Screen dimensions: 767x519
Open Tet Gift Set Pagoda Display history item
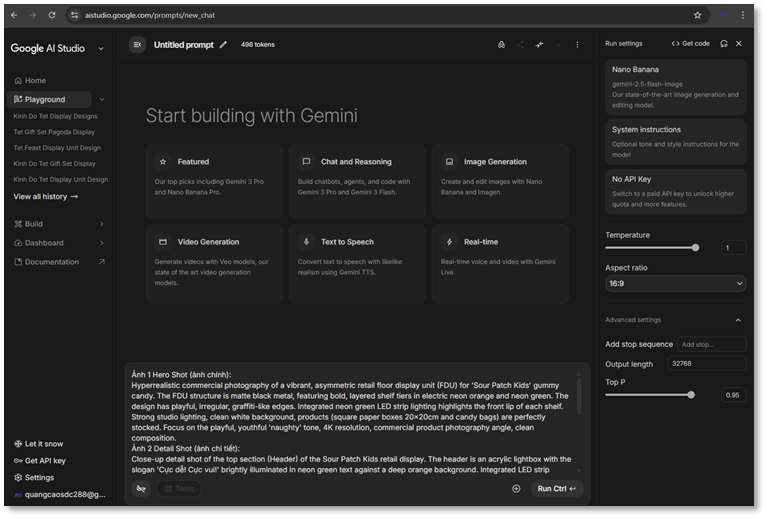(54, 132)
